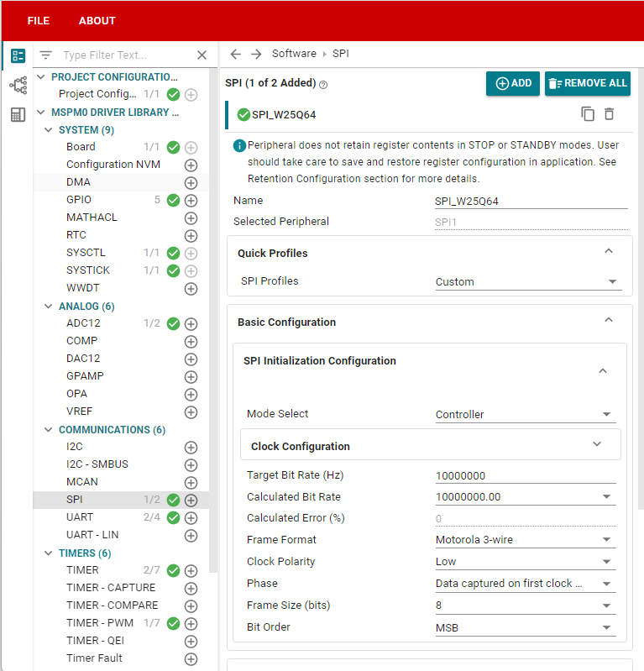
Task: Duplicate the SPI_W25Q64 instance
Action: [588, 114]
